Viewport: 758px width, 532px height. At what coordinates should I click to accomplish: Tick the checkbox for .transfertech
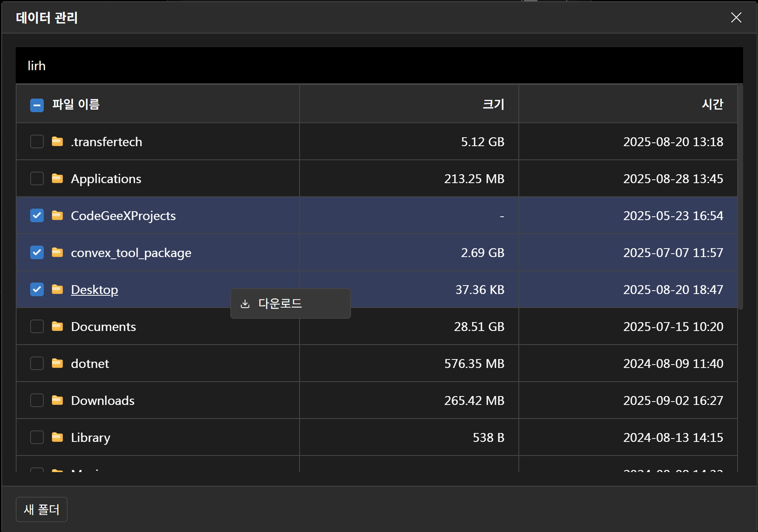point(37,142)
